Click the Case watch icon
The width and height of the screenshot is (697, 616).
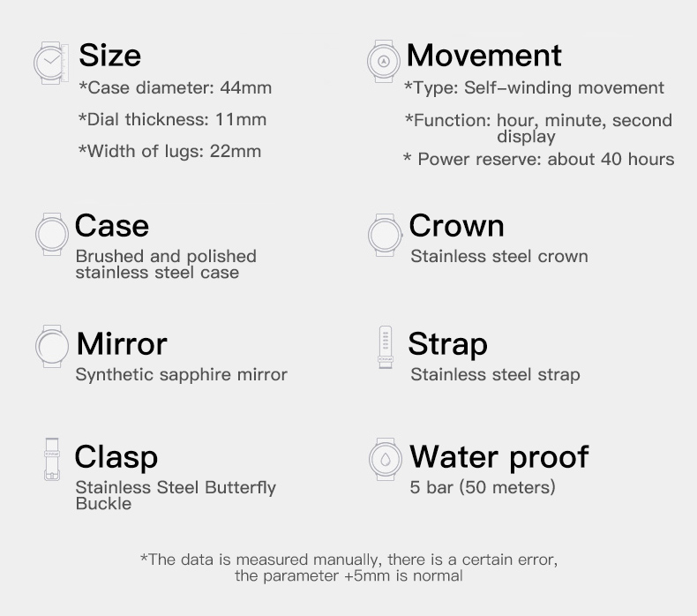point(51,235)
